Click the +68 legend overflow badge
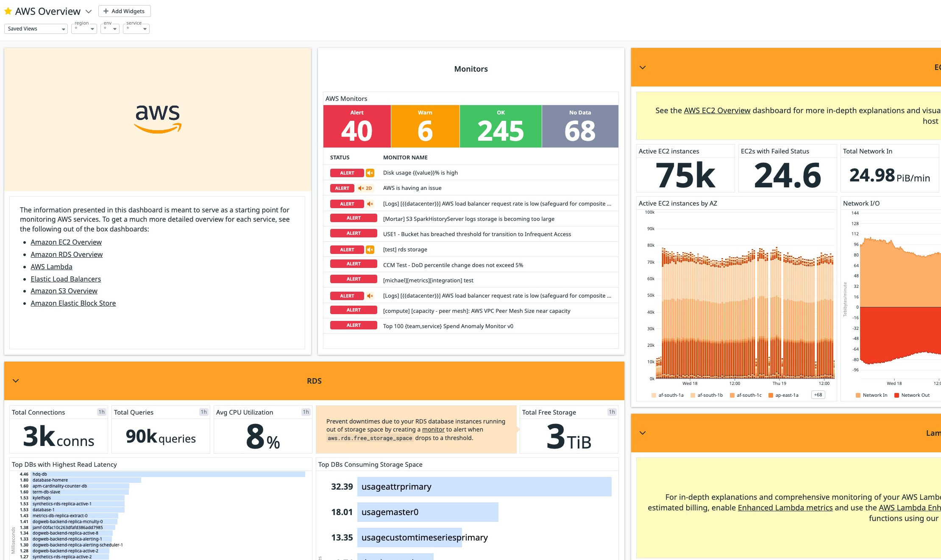The width and height of the screenshot is (941, 560). click(x=817, y=394)
